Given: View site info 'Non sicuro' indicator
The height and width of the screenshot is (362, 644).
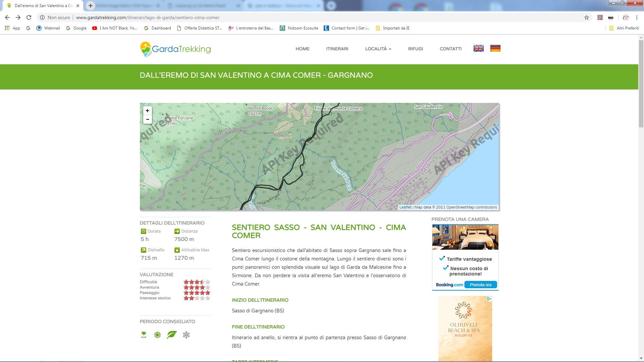Looking at the screenshot, I should (55, 17).
